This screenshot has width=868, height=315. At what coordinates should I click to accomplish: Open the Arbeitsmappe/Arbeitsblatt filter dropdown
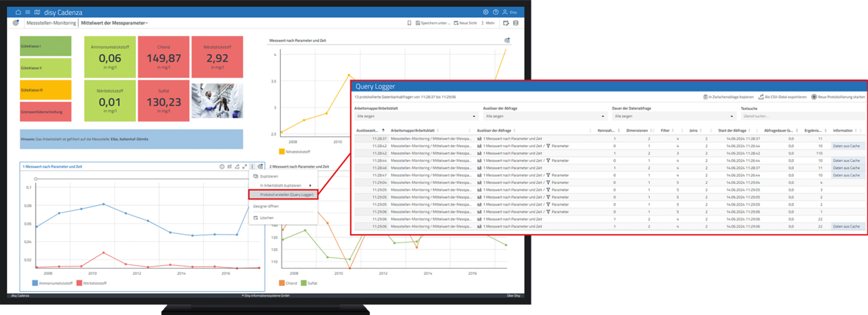(x=416, y=116)
